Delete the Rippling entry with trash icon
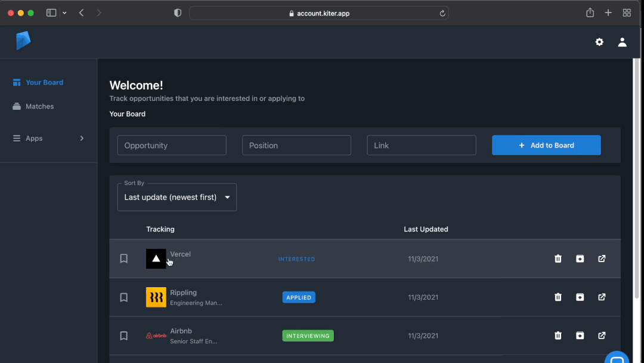This screenshot has height=363, width=644. coord(558,297)
